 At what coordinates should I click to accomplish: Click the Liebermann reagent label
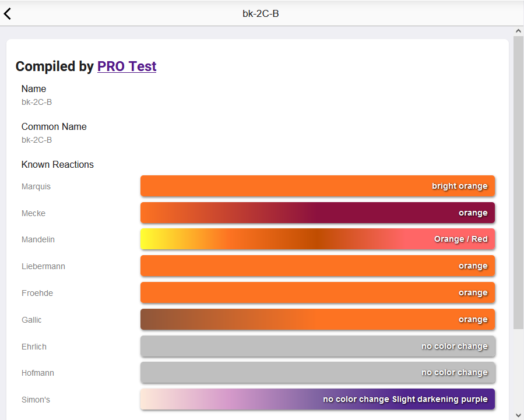pyautogui.click(x=44, y=266)
